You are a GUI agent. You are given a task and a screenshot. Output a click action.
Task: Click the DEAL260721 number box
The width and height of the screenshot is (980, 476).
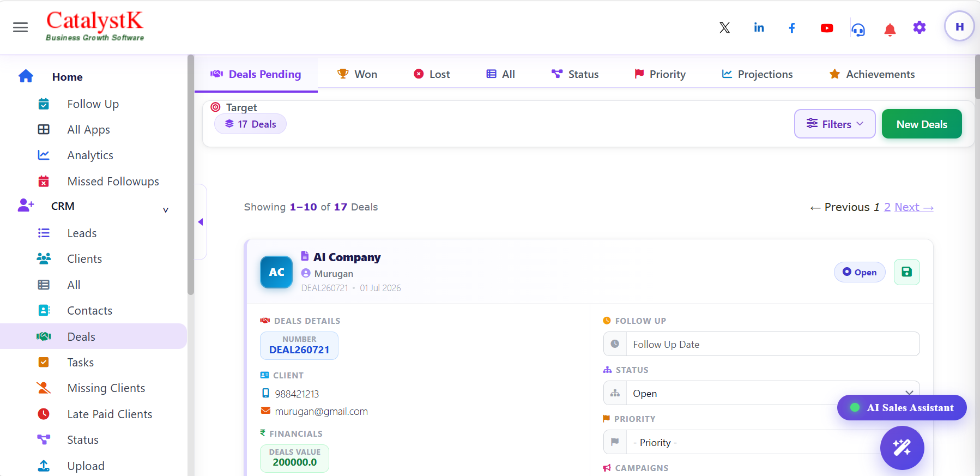click(x=299, y=346)
